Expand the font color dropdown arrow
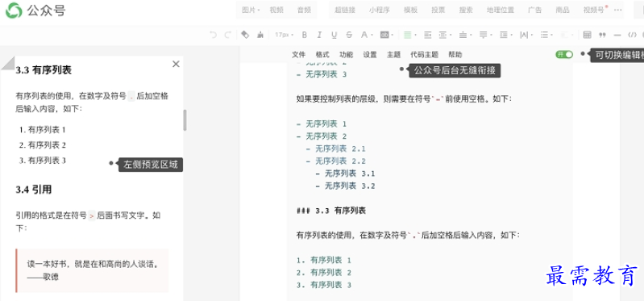Image resolution: width=644 pixels, height=301 pixels. coord(372,35)
